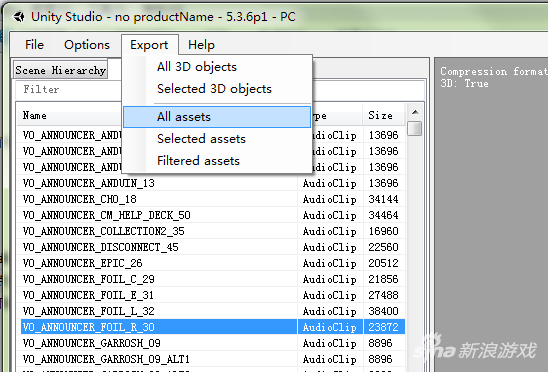
Task: Click size value 34144
Action: click(x=383, y=199)
